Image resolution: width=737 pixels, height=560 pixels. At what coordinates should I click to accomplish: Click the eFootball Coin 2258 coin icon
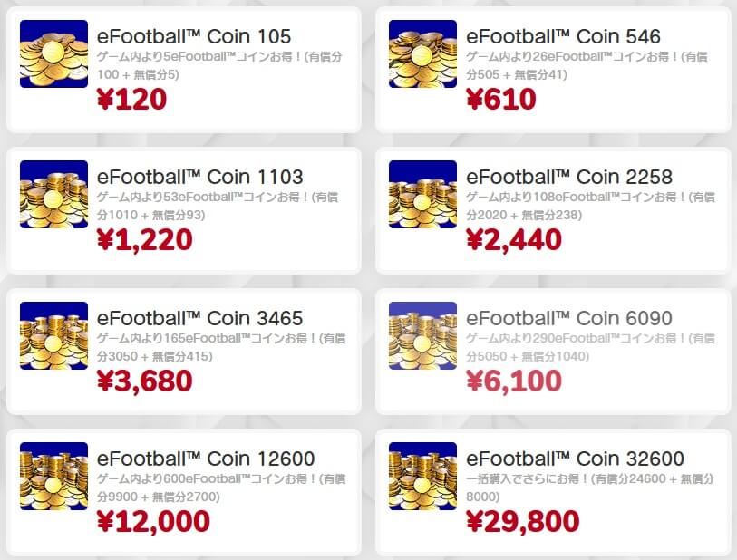(422, 195)
